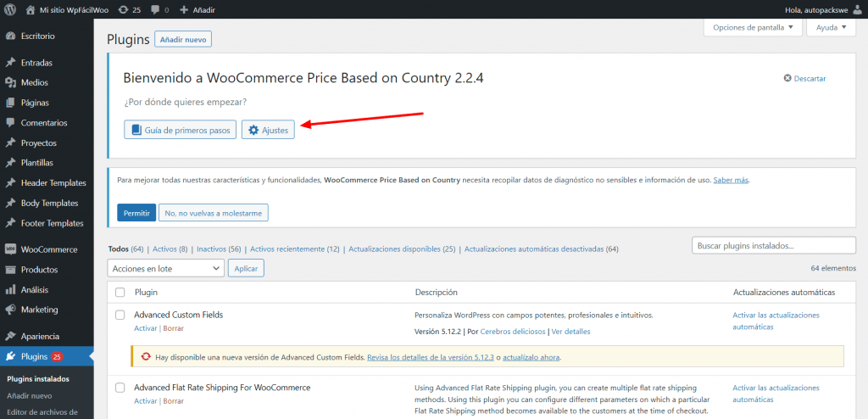Screen dimensions: 868x419
Task: Click the plus Añadir icon in the admin bar
Action: [184, 10]
